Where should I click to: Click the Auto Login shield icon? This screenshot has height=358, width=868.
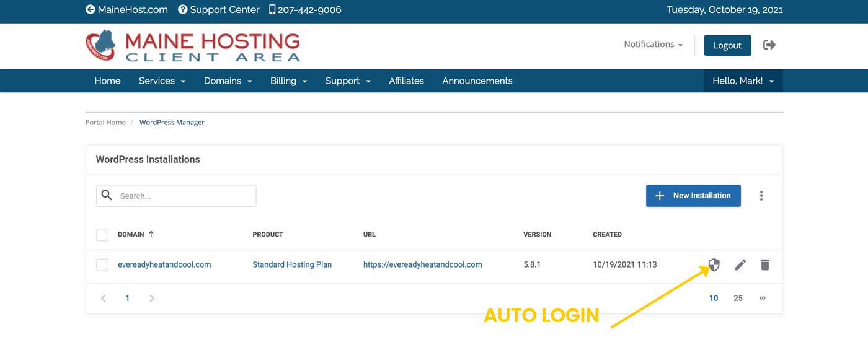click(714, 264)
